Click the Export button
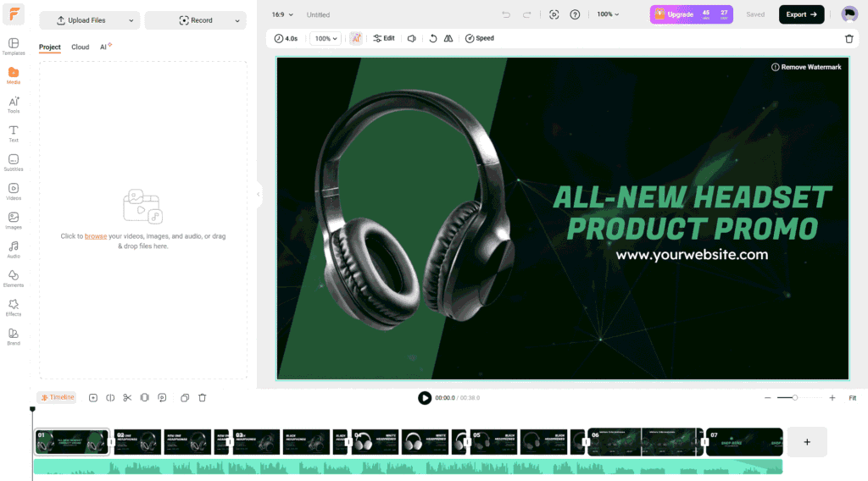Viewport: 868px width, 481px height. click(801, 14)
